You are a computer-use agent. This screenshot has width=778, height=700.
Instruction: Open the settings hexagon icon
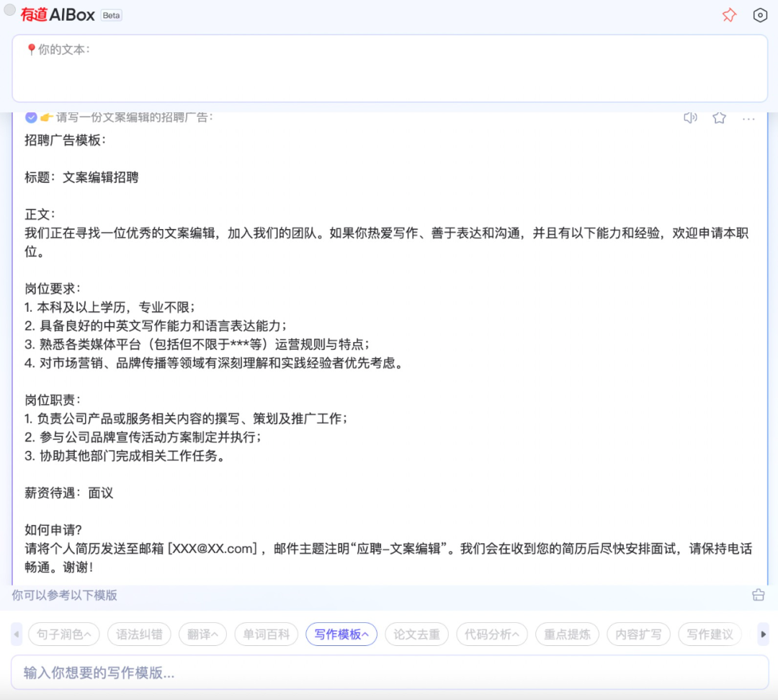[x=760, y=15]
